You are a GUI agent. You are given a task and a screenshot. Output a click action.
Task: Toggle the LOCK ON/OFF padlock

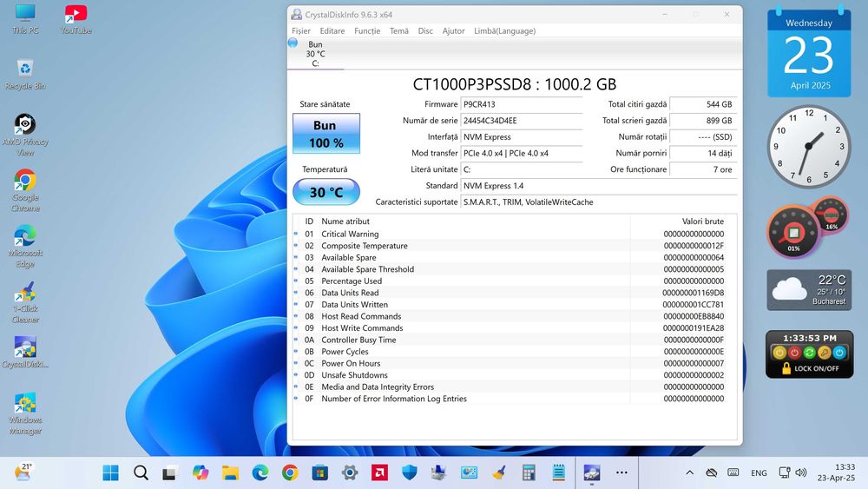point(786,368)
